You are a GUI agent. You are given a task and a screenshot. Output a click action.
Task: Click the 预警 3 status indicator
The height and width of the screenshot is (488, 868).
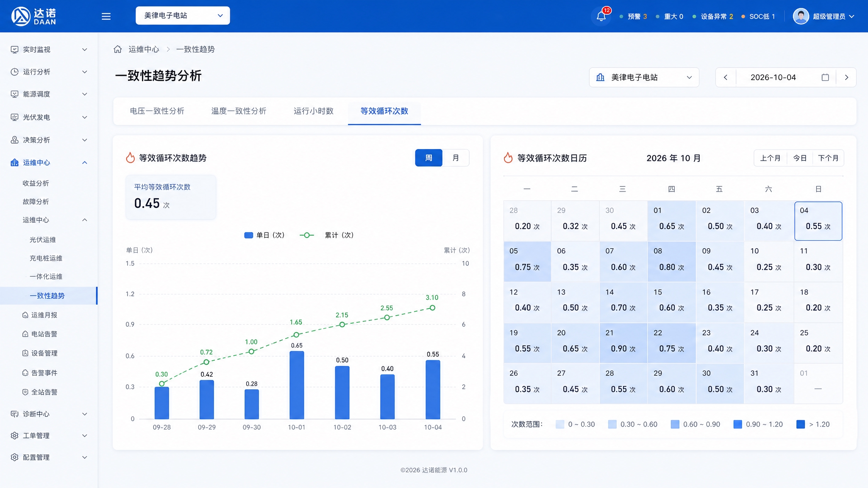[x=633, y=17]
